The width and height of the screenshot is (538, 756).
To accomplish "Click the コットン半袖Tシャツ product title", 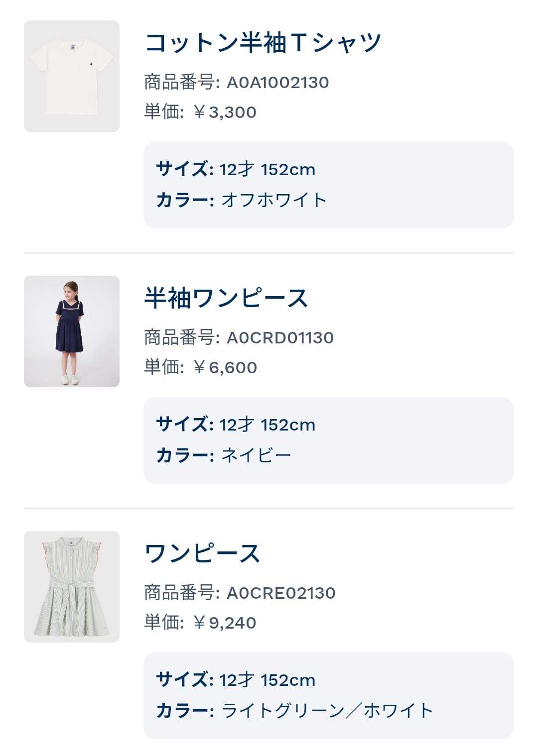I will [x=263, y=43].
